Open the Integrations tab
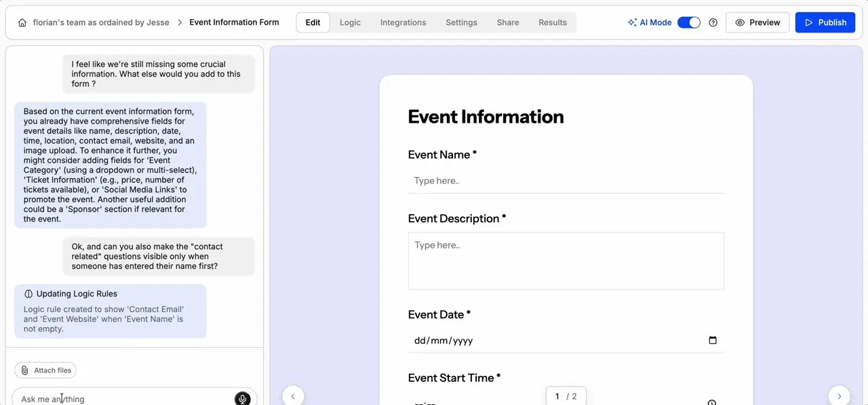Viewport: 868px width, 405px height. pos(403,22)
